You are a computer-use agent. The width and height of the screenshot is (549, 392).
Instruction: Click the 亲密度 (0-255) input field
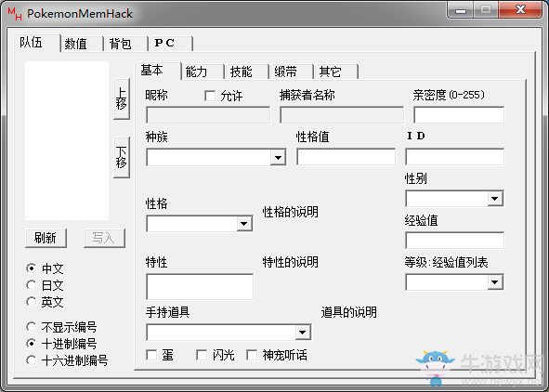coord(459,115)
